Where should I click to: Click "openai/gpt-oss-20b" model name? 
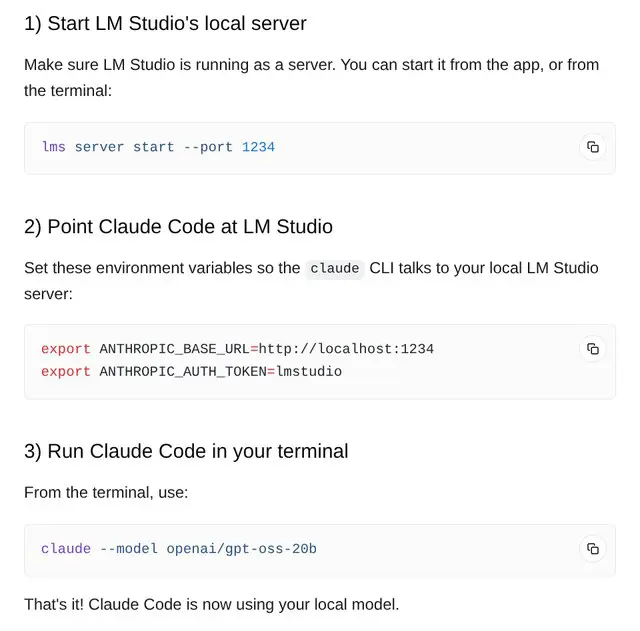pos(241,549)
